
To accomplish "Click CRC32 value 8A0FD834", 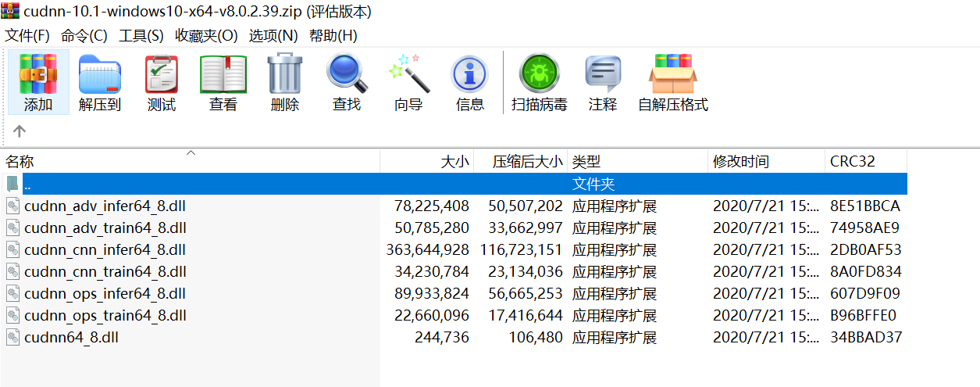I will (866, 272).
